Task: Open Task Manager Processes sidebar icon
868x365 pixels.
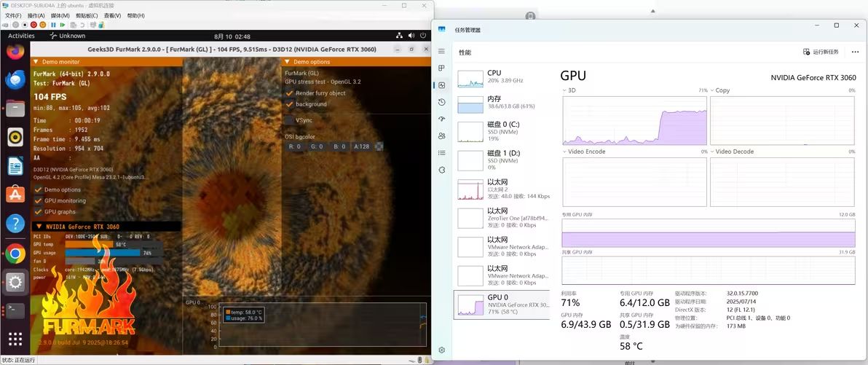Action: [x=441, y=68]
